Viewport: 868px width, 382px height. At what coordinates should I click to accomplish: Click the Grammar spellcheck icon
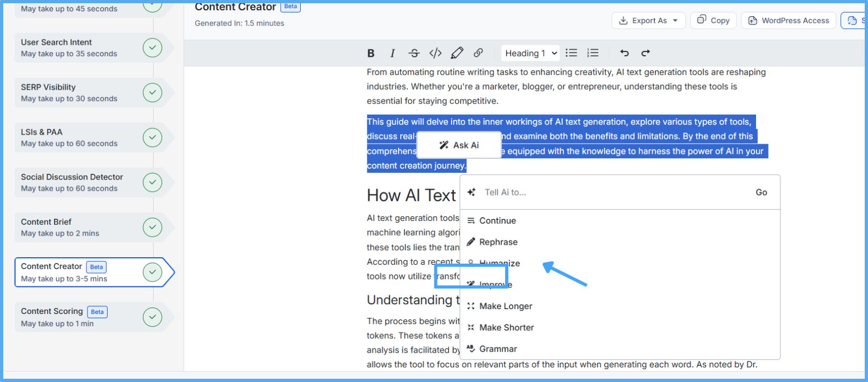(x=471, y=349)
